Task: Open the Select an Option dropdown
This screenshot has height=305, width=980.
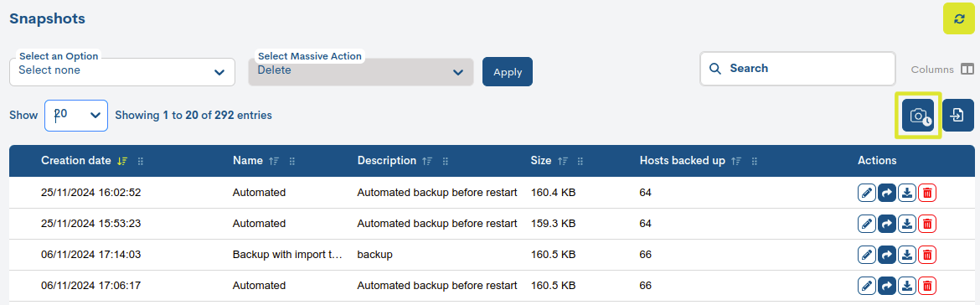Action: 122,72
